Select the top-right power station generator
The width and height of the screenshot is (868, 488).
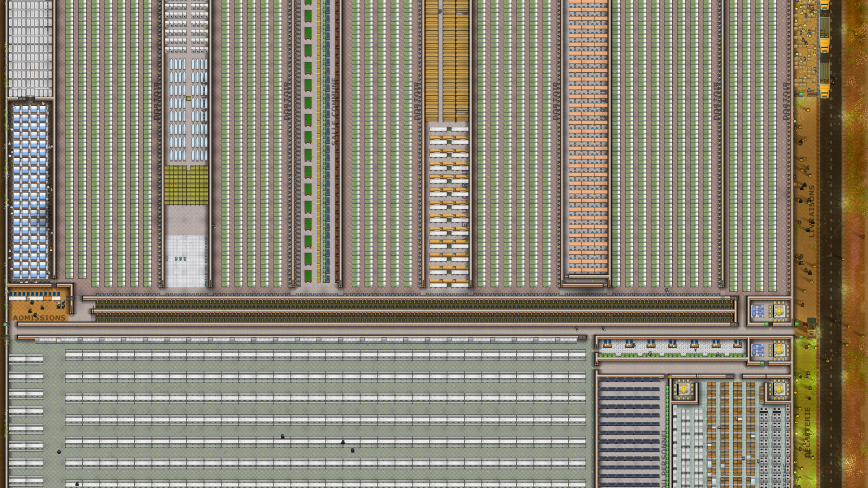click(x=779, y=311)
